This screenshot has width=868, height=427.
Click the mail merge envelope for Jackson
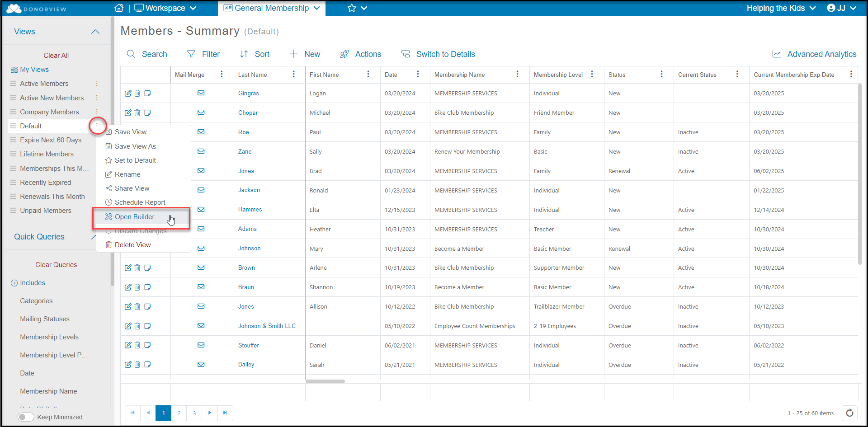pos(201,190)
